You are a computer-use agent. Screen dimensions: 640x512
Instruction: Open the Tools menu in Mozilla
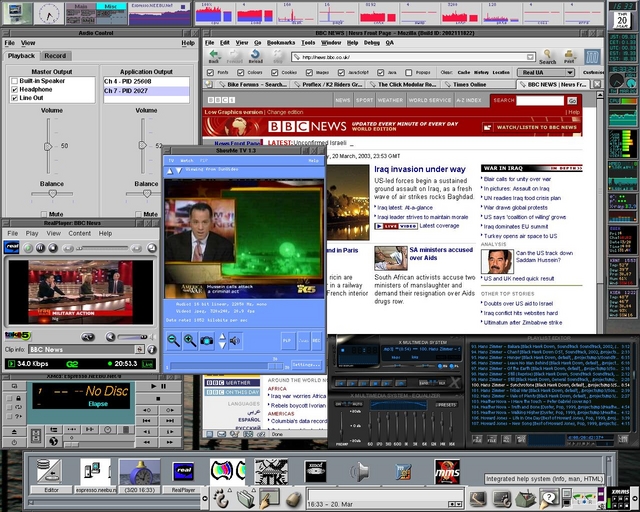tap(308, 42)
